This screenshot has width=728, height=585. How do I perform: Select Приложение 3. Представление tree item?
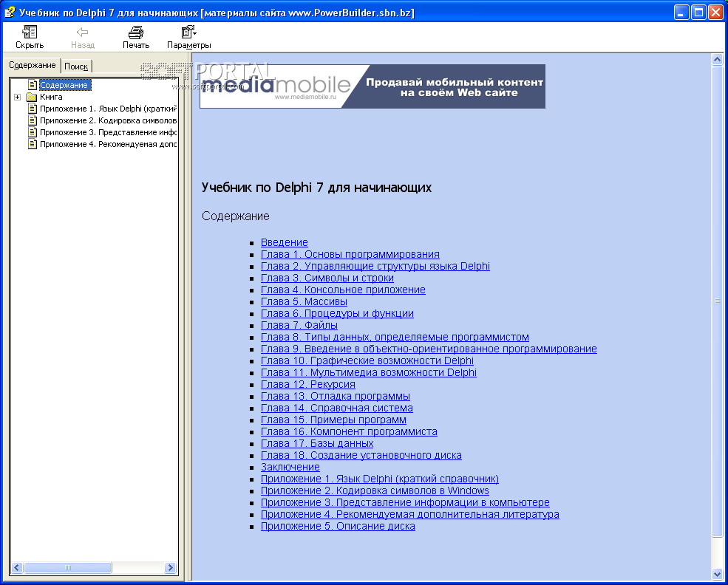pyautogui.click(x=108, y=132)
